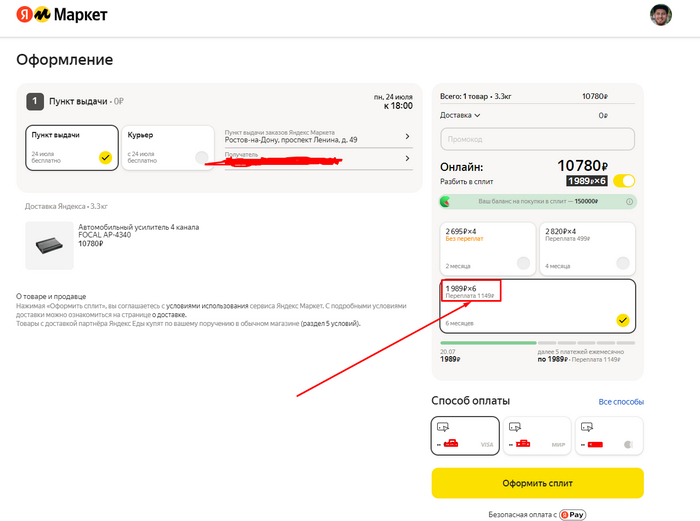Open 'Все способы' payment link
Viewport: 700px width, 521px height.
[x=621, y=402]
